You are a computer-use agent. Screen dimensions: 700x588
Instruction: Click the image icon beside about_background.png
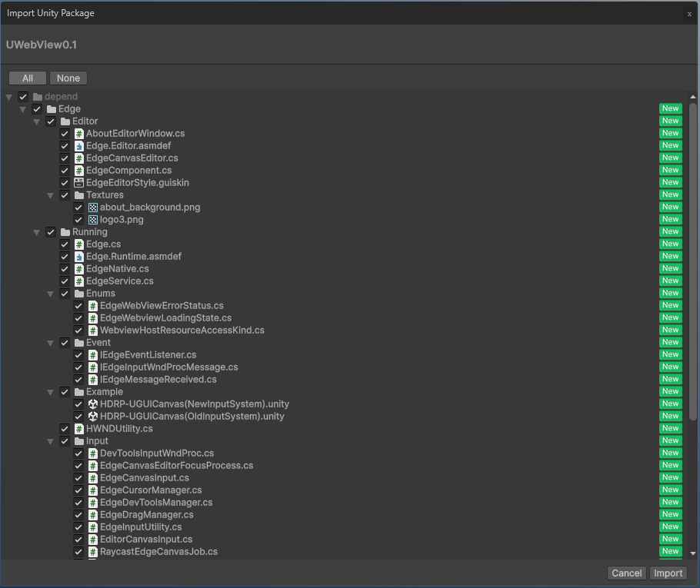pos(91,207)
